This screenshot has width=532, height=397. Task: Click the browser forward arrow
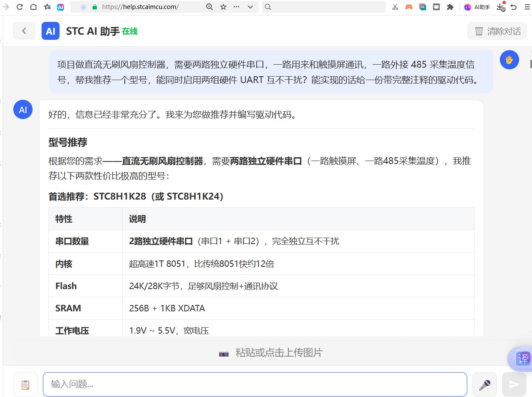click(6, 7)
